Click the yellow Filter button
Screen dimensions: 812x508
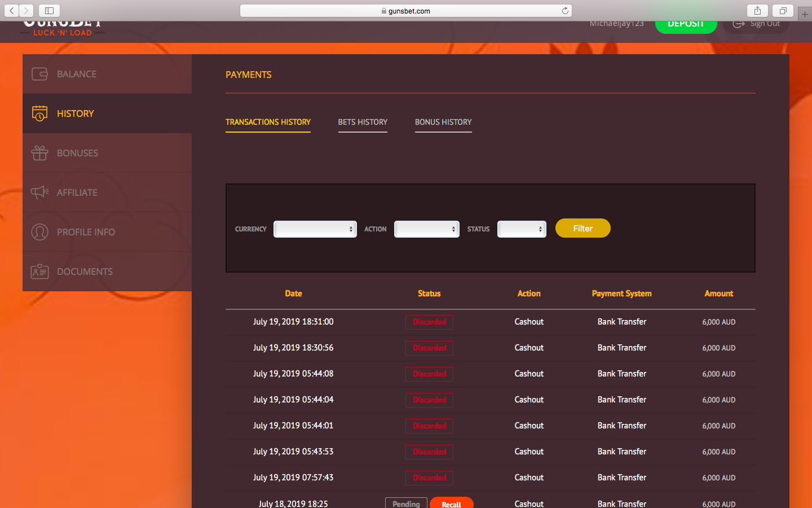pyautogui.click(x=583, y=228)
